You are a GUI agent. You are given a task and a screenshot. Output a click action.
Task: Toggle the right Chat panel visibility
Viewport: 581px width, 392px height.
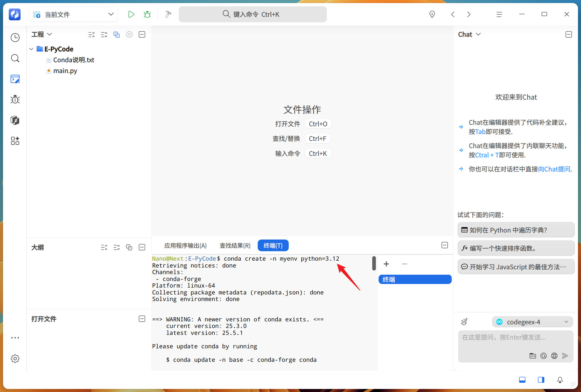[541, 380]
